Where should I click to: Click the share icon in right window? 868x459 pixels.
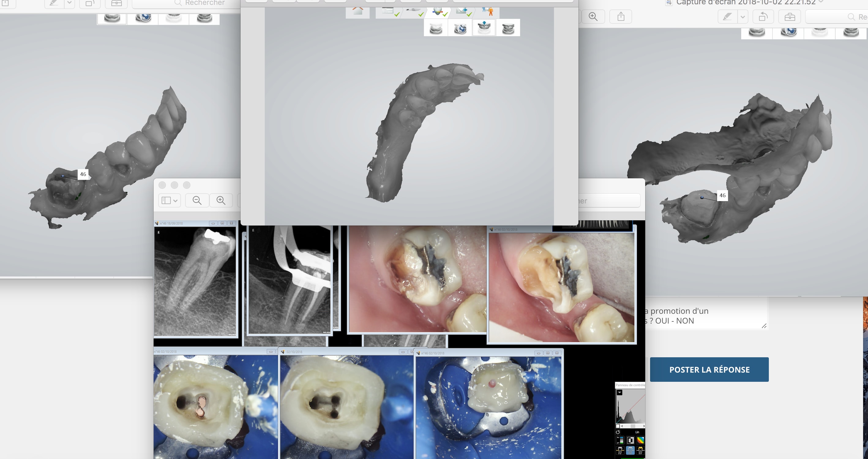[621, 17]
